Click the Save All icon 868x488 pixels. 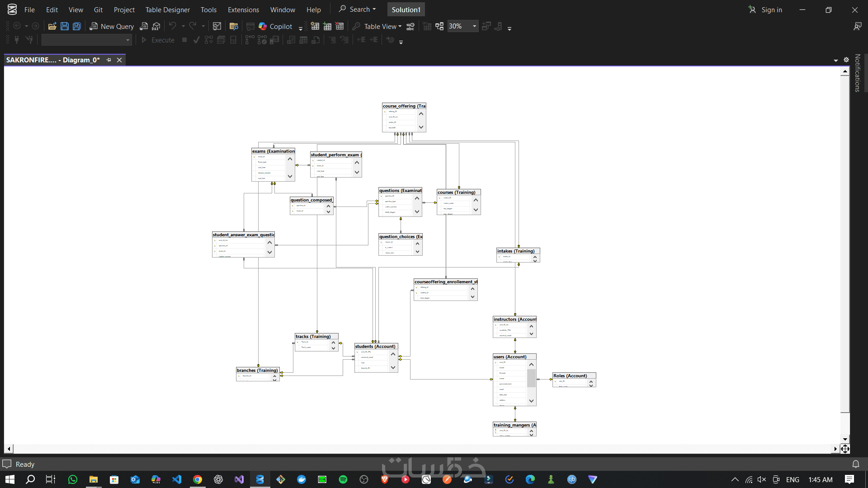click(x=77, y=26)
